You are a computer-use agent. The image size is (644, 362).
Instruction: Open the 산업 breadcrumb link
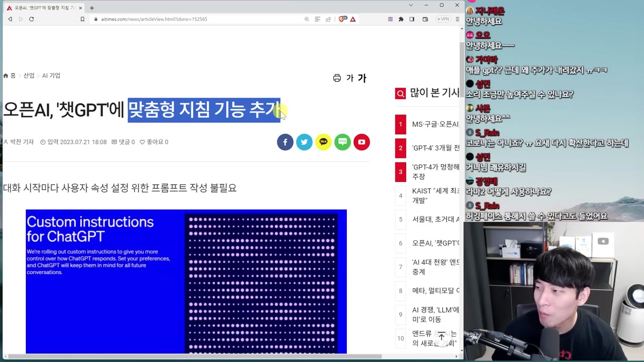29,76
